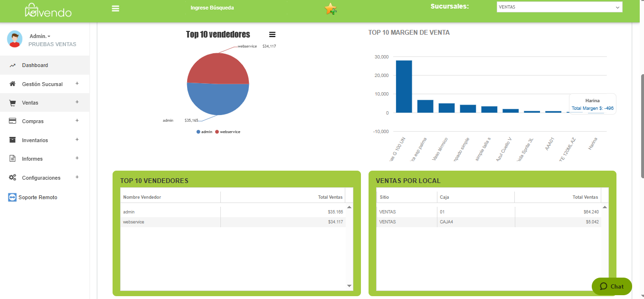
Task: Click the admin user avatar
Action: (x=15, y=39)
